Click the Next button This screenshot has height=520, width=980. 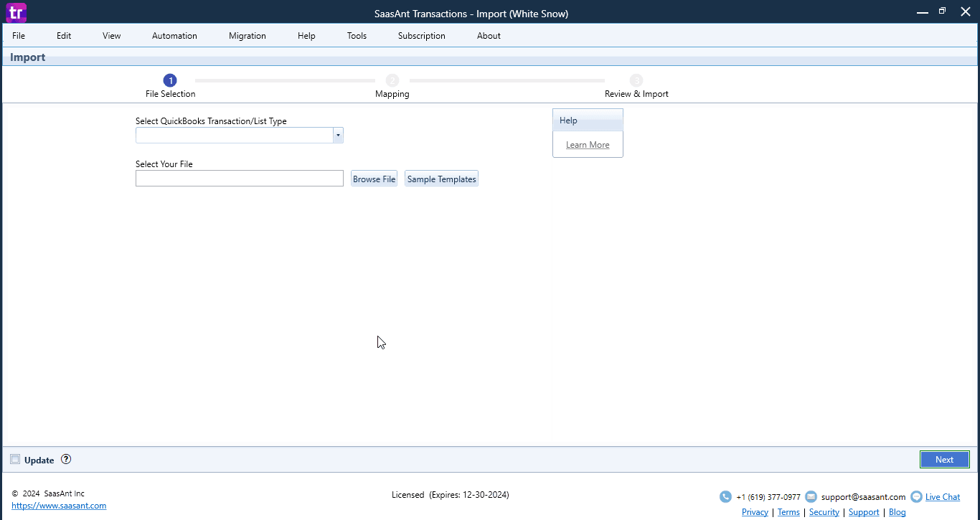pyautogui.click(x=944, y=460)
